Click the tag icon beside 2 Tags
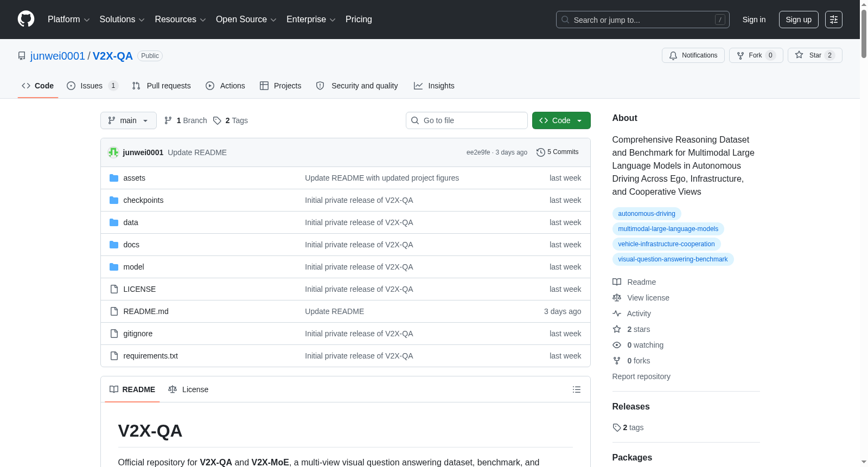 click(217, 120)
